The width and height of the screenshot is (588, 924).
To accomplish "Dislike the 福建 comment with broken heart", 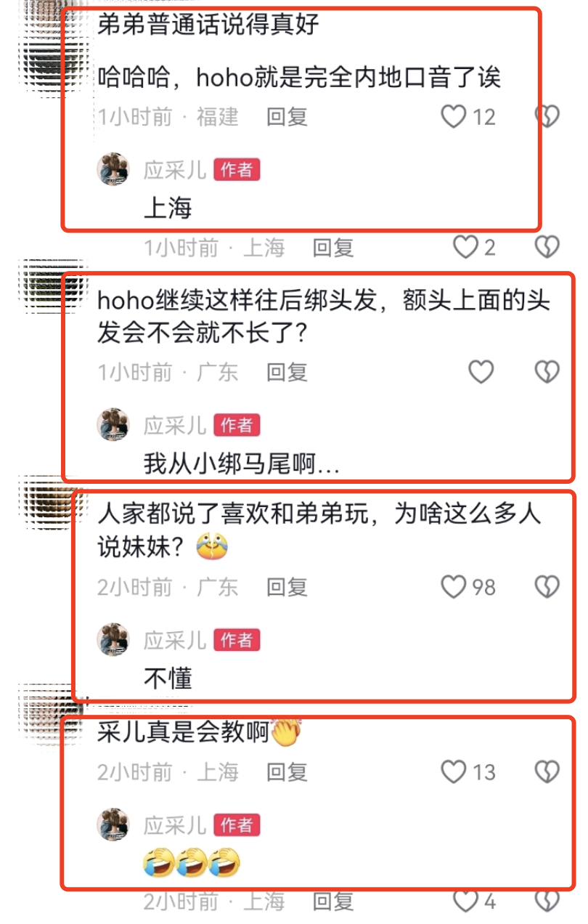I will 547,116.
